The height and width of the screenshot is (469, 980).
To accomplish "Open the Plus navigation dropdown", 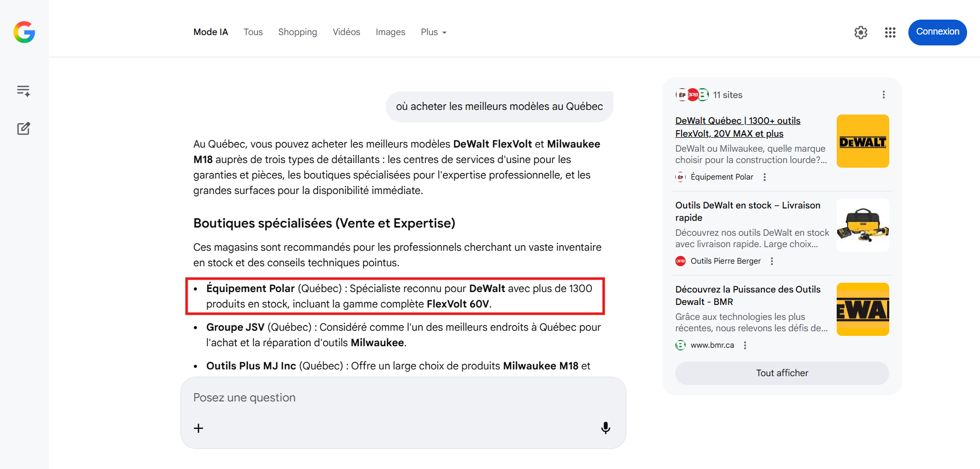I will [x=433, y=32].
